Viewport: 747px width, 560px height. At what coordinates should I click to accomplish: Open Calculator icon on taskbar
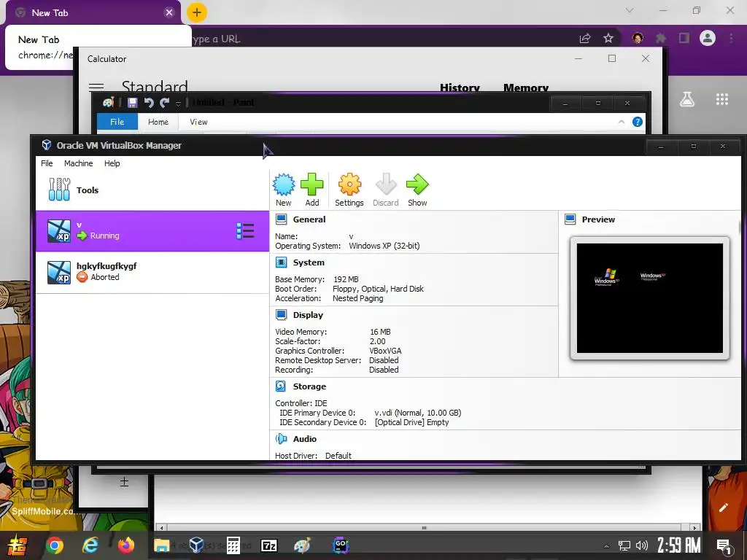[x=233, y=545]
